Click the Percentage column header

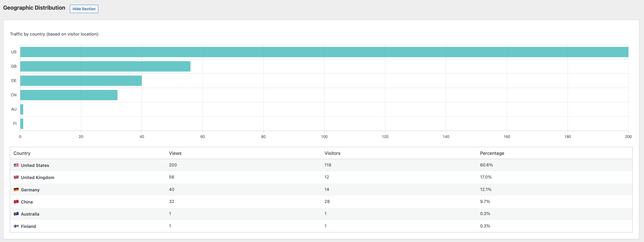(x=492, y=153)
